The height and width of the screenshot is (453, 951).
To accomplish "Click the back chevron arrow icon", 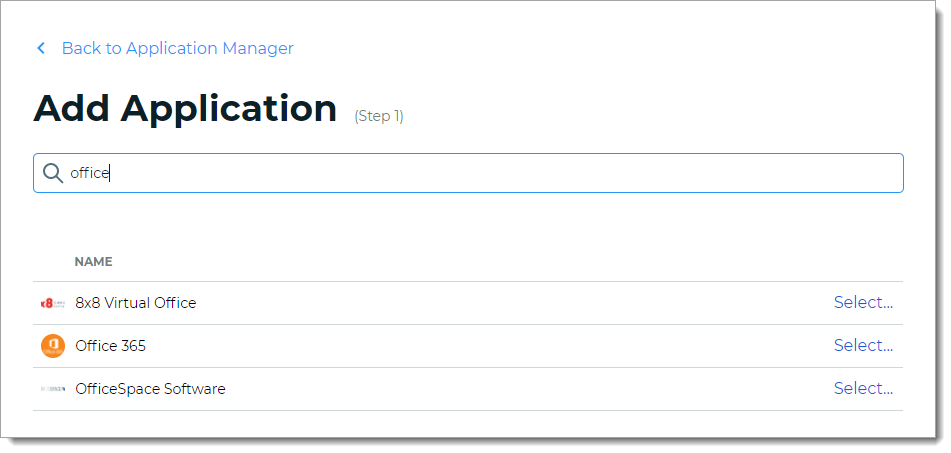I will pyautogui.click(x=41, y=48).
